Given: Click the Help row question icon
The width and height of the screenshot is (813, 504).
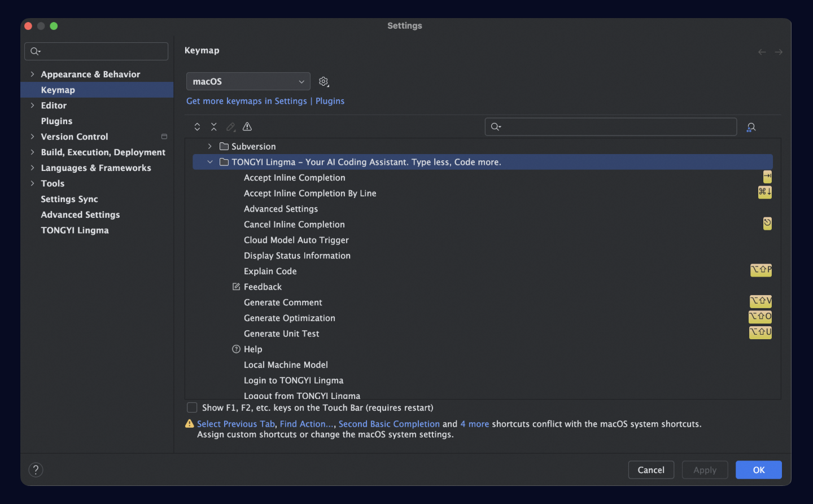Looking at the screenshot, I should [x=236, y=349].
